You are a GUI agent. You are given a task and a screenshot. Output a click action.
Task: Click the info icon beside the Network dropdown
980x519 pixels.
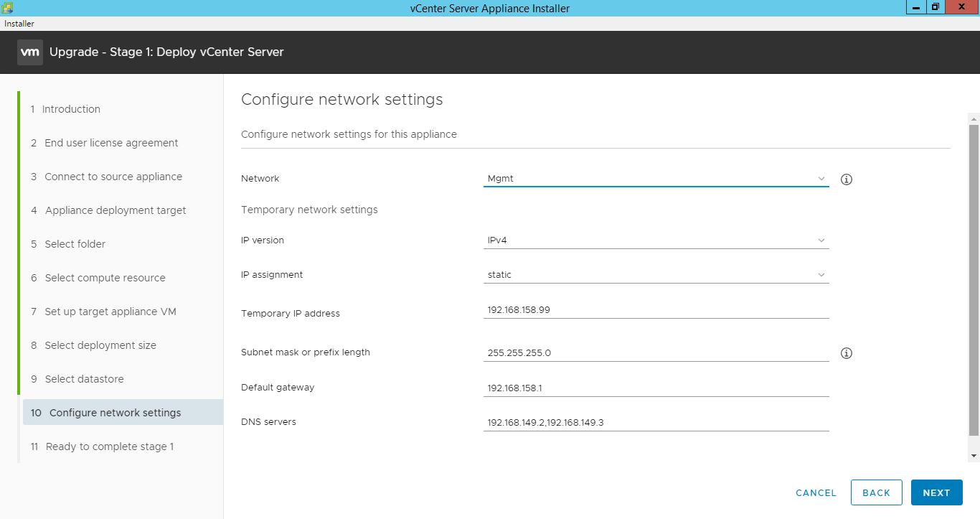(846, 179)
